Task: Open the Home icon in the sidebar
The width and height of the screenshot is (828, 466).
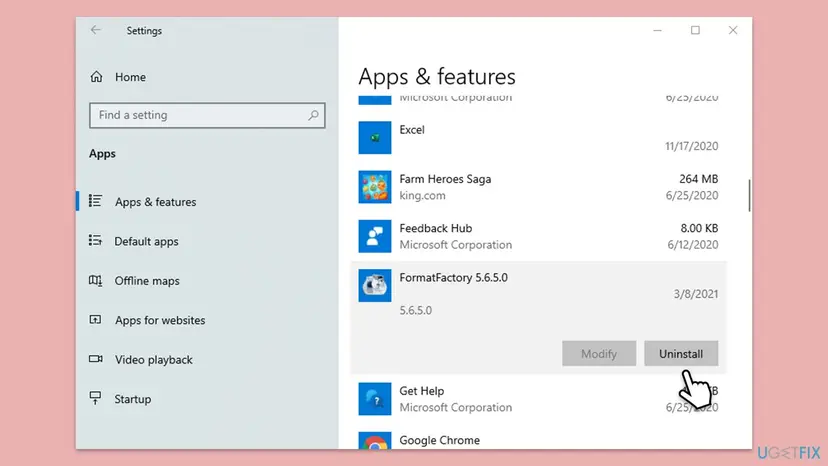Action: click(x=96, y=77)
